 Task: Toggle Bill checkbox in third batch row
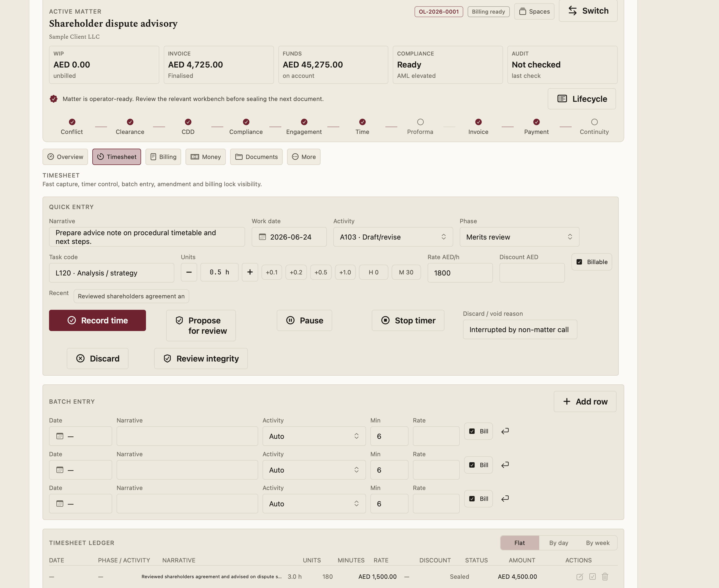[472, 499]
